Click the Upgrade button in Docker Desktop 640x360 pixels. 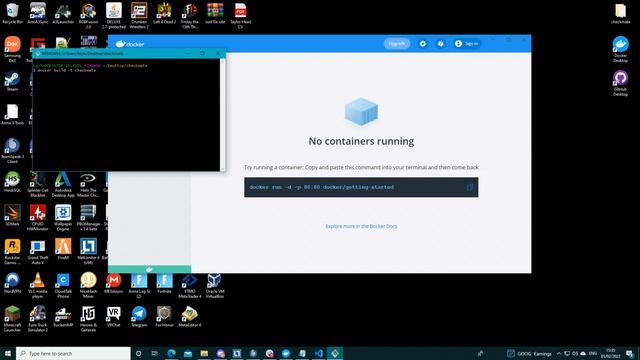[397, 44]
